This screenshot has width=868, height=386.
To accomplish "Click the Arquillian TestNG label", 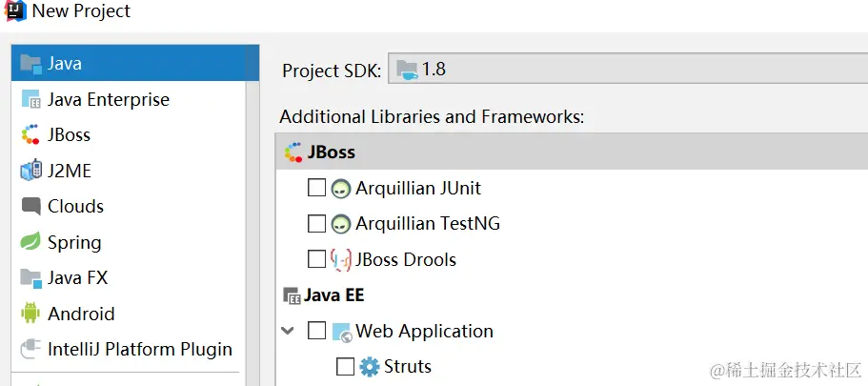I will click(x=428, y=224).
